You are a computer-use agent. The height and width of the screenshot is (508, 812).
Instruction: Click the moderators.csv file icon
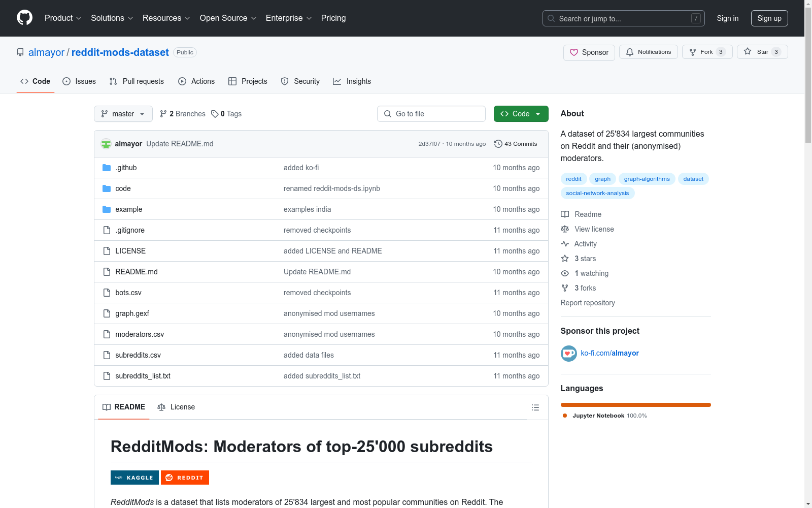pyautogui.click(x=107, y=334)
